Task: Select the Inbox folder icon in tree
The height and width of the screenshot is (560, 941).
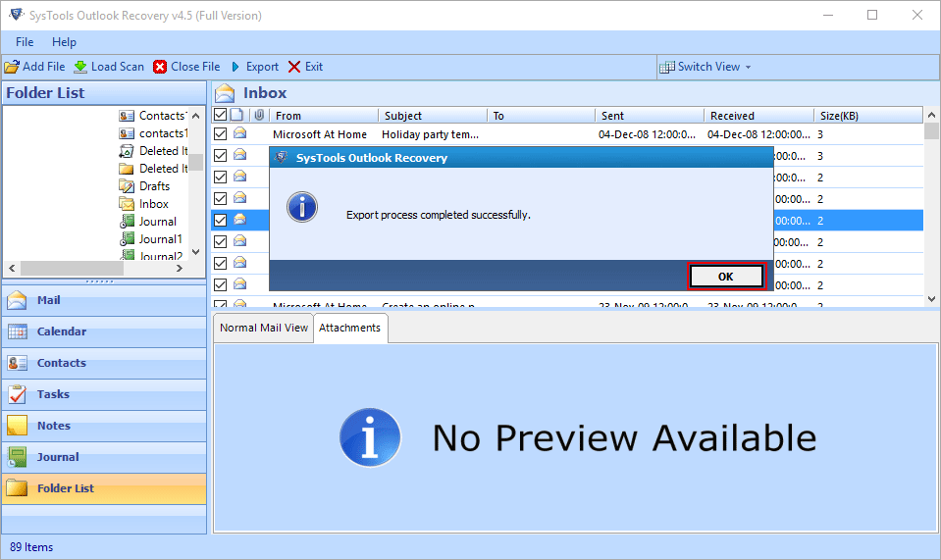Action: tap(127, 204)
